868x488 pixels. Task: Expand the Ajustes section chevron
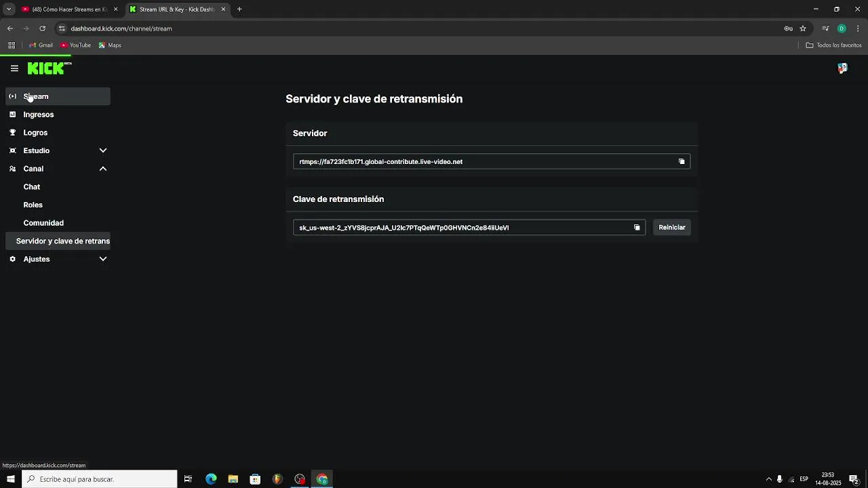(x=103, y=259)
